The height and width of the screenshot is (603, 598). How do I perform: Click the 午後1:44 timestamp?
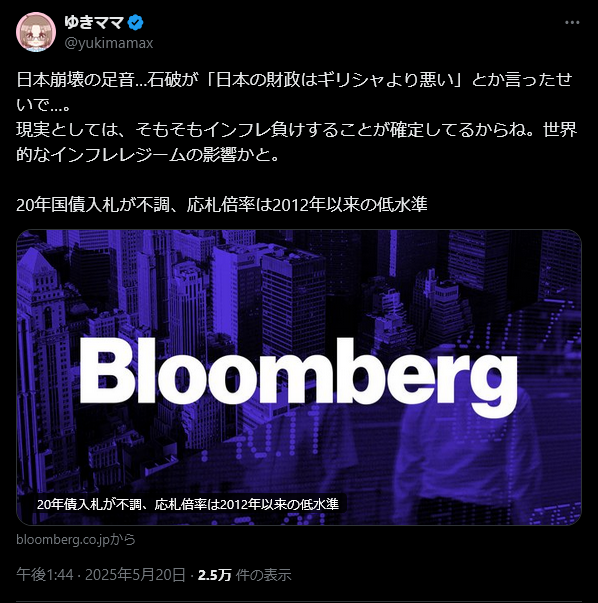[45, 575]
